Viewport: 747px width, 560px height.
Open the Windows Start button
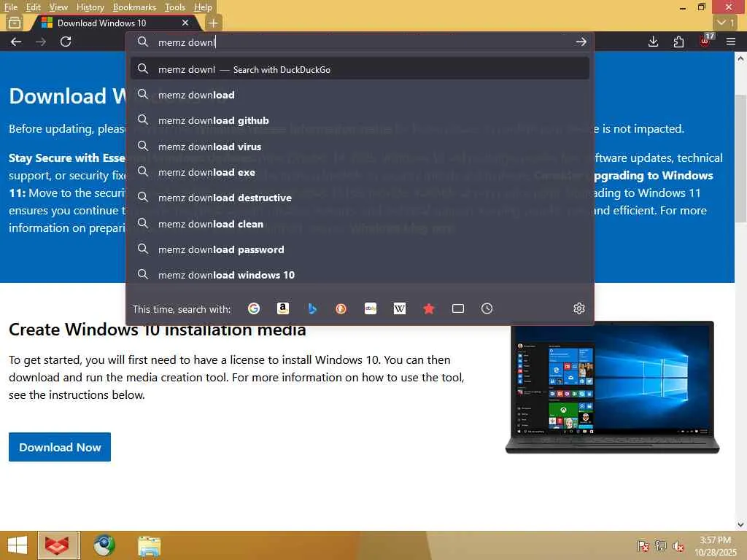[x=18, y=545]
